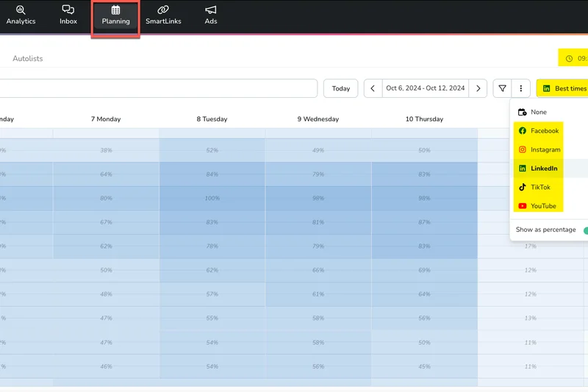Choose Facebook in best times list
Screen dimensions: 588x392
coord(544,131)
